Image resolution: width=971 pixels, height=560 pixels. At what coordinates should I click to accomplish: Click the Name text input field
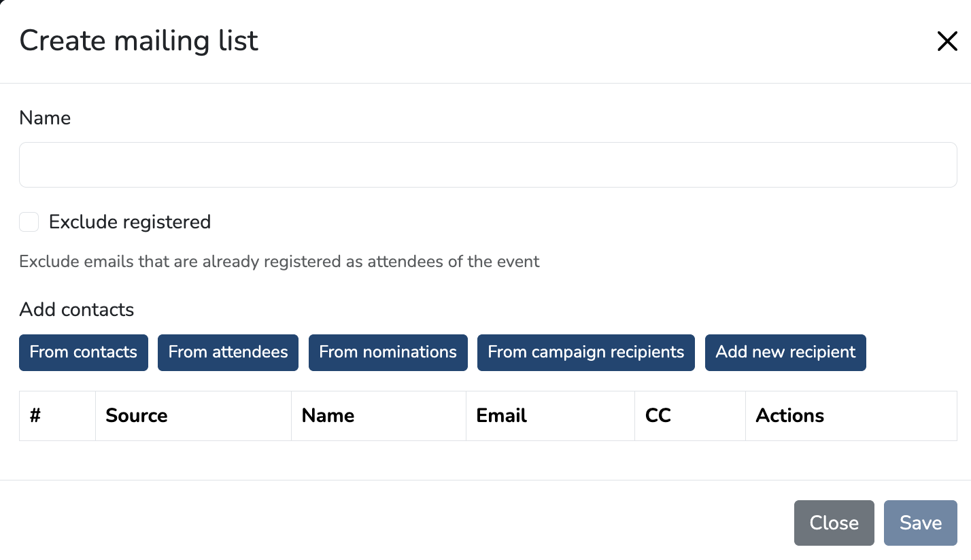[x=488, y=164]
